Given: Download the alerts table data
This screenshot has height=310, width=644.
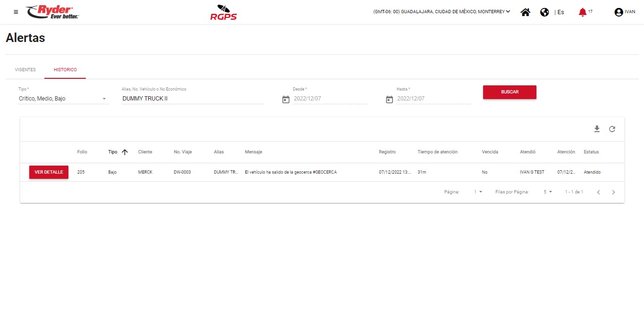Looking at the screenshot, I should click(597, 129).
